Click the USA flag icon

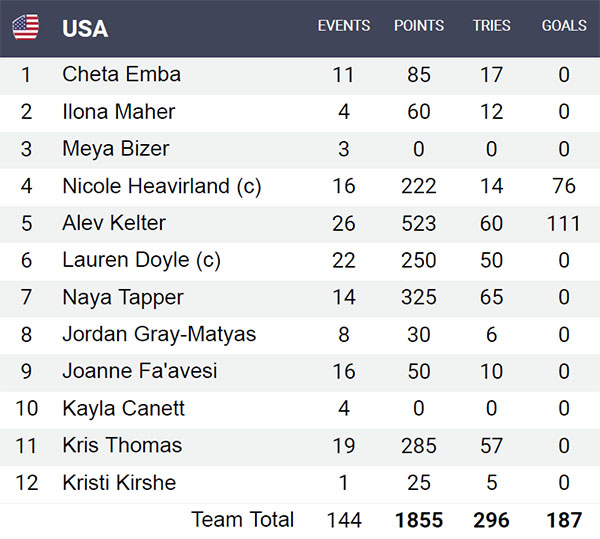click(x=26, y=28)
